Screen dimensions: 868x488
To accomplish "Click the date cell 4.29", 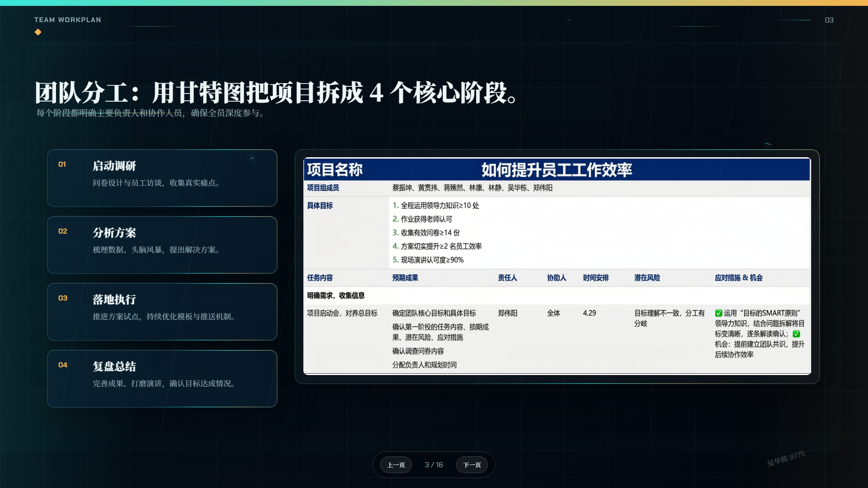I will (x=590, y=313).
